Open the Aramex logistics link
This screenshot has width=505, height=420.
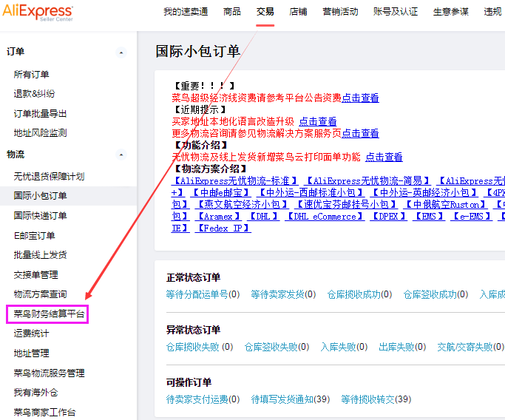click(x=218, y=216)
